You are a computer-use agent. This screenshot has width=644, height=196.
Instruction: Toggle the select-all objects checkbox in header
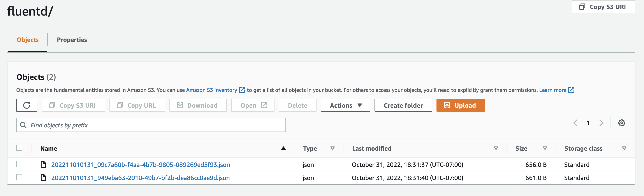[19, 148]
